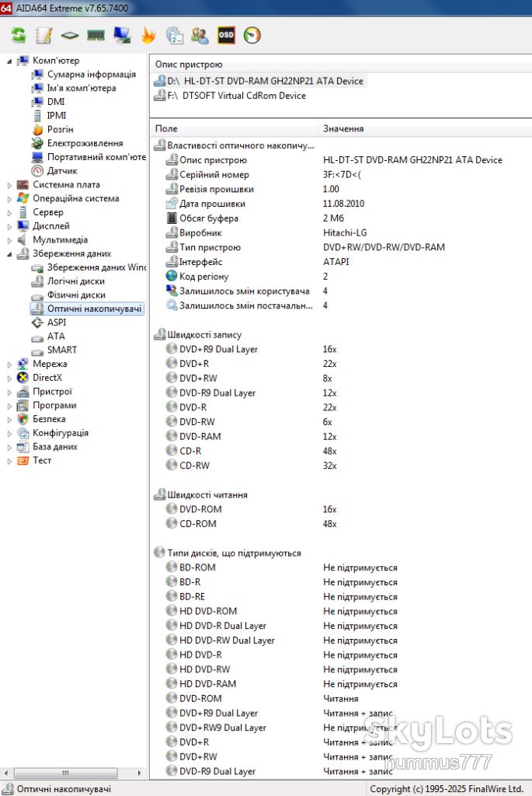Click the users toolbar icon
The image size is (532, 796).
point(200,35)
